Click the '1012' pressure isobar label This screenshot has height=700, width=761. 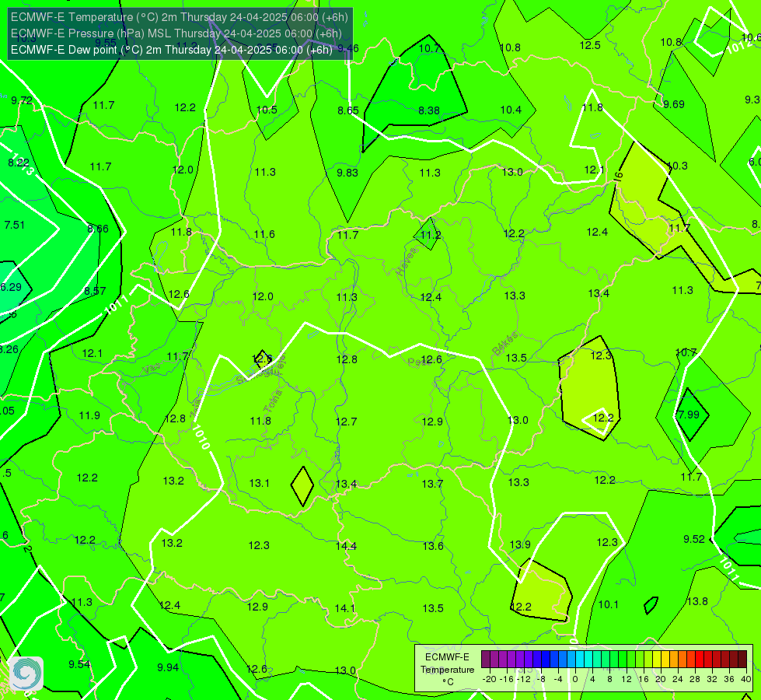click(740, 45)
